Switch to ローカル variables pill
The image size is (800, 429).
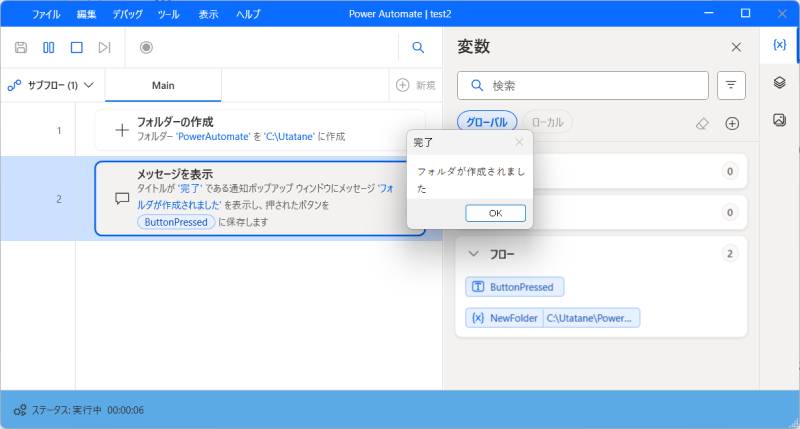click(x=547, y=122)
